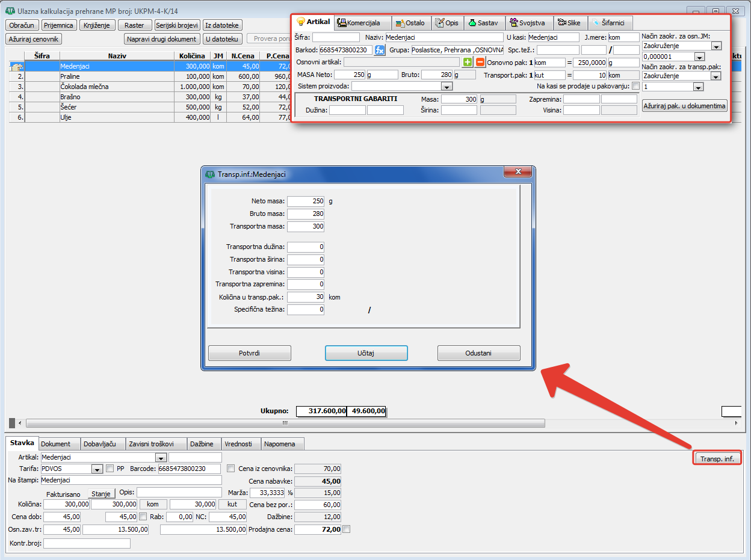Click the Raster button

click(x=134, y=25)
